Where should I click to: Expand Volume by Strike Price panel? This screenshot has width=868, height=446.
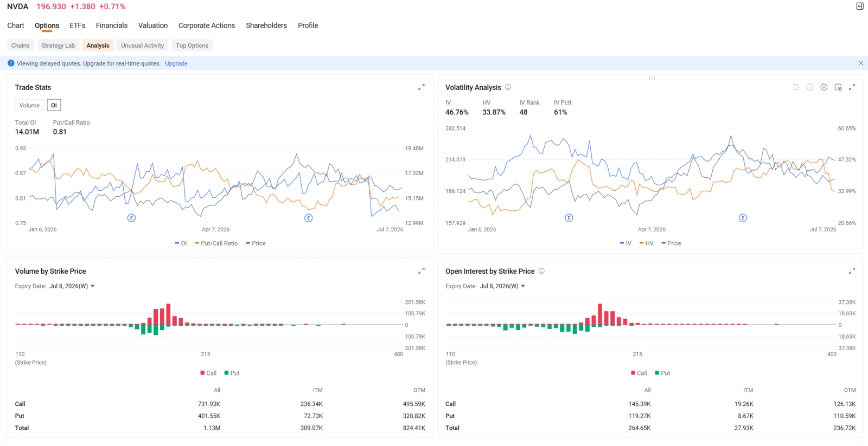(x=421, y=271)
